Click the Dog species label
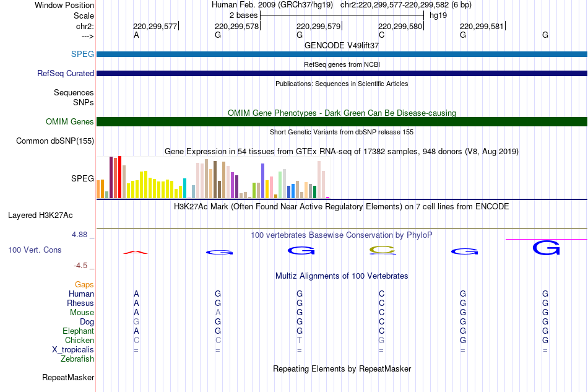The image size is (588, 392). pyautogui.click(x=87, y=322)
